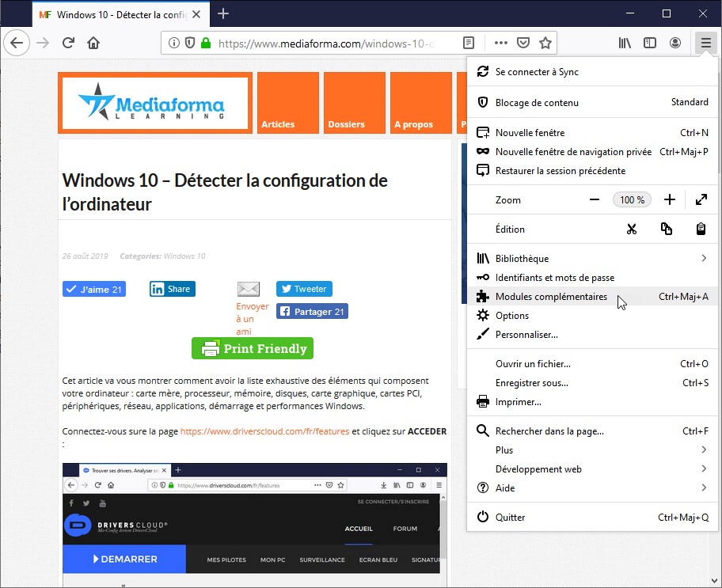
Task: Expand the Développement web submenu
Action: pos(703,469)
